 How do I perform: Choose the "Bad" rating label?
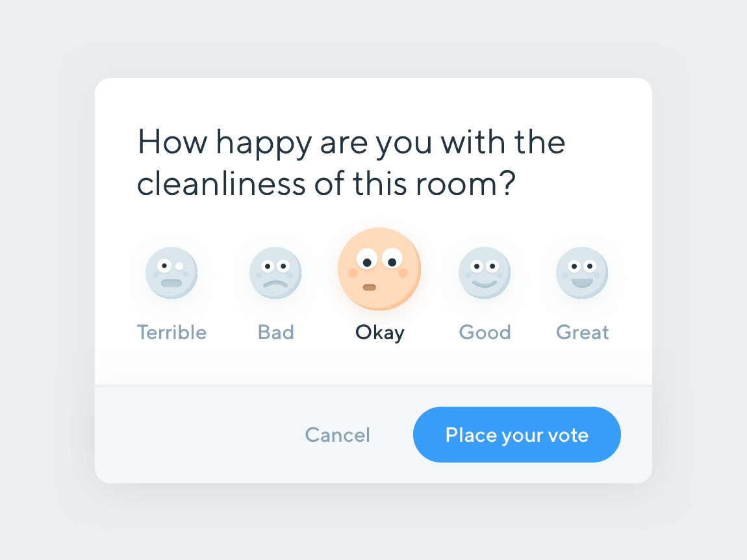click(x=276, y=333)
